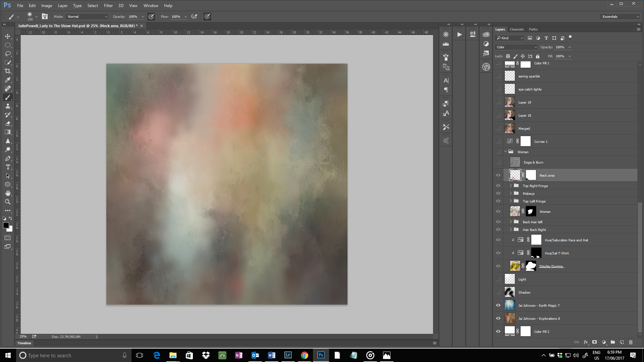This screenshot has height=362, width=644.
Task: Select the Horizontal Type tool
Action: (x=8, y=167)
